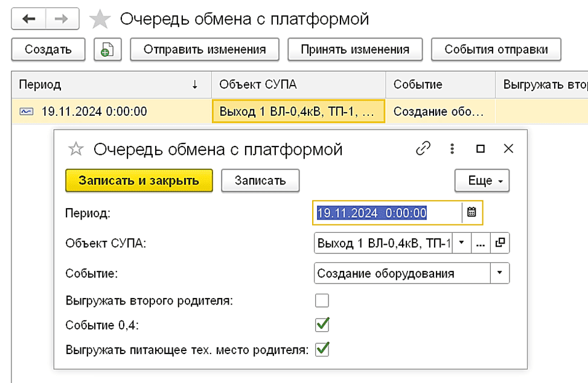Open the three-dot dialog menu
This screenshot has width=588, height=383.
pyautogui.click(x=452, y=148)
